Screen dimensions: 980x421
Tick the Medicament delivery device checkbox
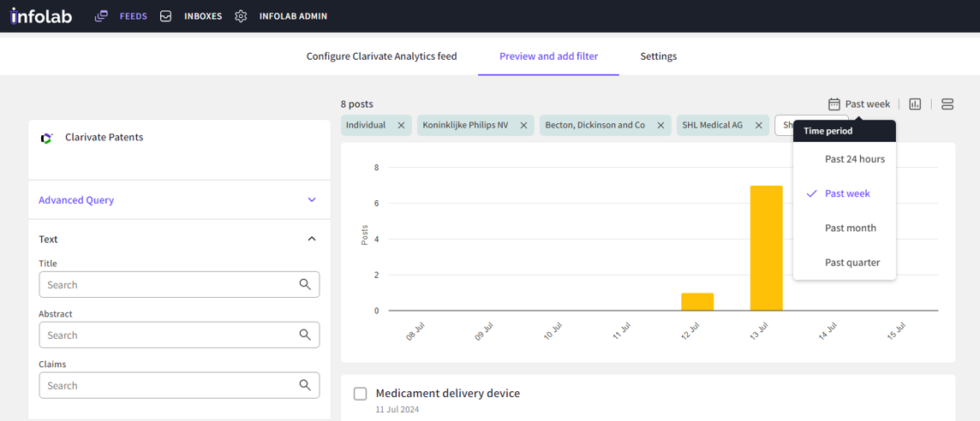point(361,394)
